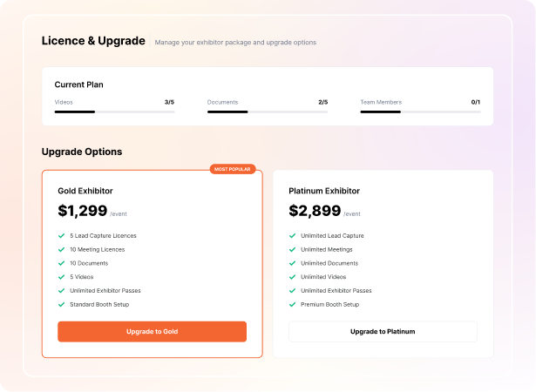This screenshot has height=392, width=536.
Task: Click checkmark next to 10 Documents
Action: (x=62, y=263)
